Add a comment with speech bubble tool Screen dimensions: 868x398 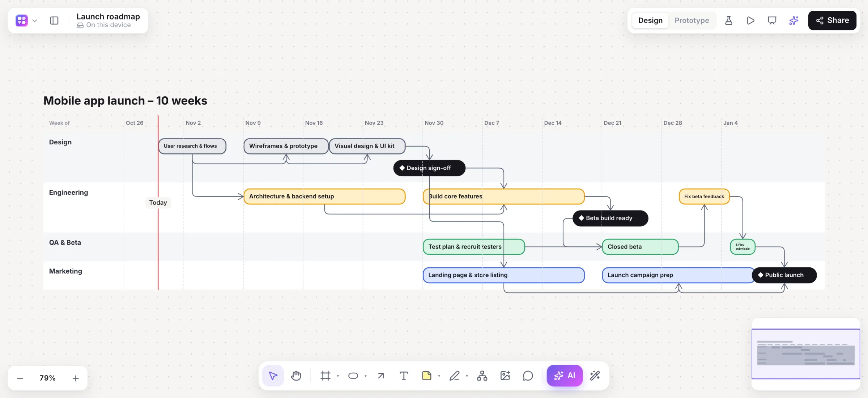pos(528,376)
